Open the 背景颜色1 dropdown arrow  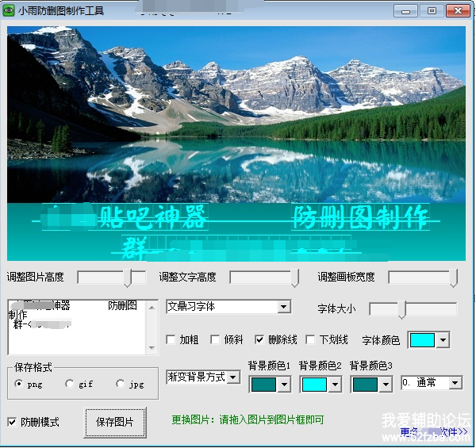click(x=284, y=385)
